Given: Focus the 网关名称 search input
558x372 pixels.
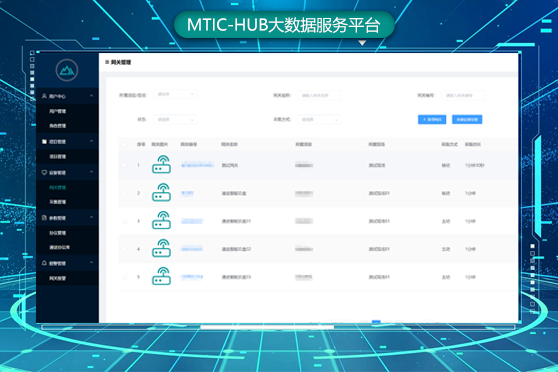Looking at the screenshot, I should (x=319, y=95).
